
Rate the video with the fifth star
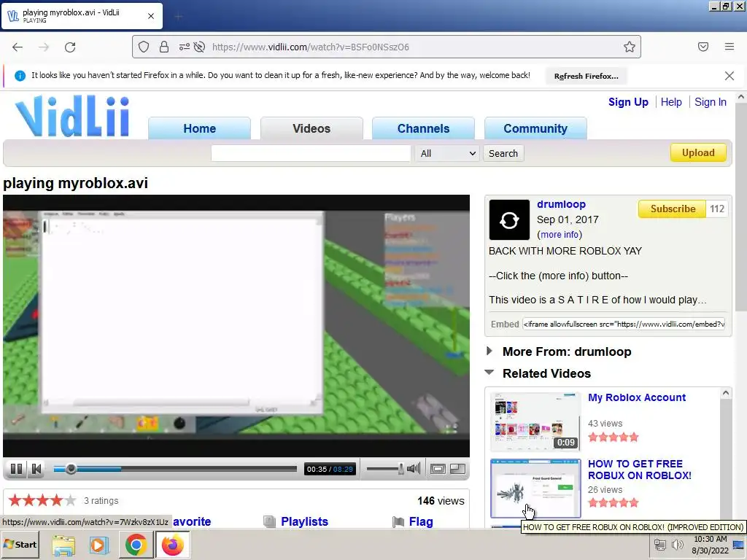coord(71,500)
